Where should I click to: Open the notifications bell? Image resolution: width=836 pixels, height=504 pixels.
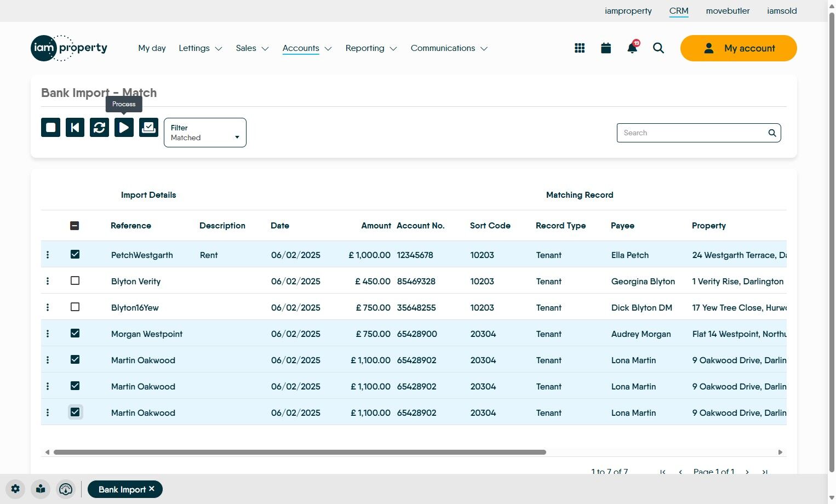pos(632,48)
